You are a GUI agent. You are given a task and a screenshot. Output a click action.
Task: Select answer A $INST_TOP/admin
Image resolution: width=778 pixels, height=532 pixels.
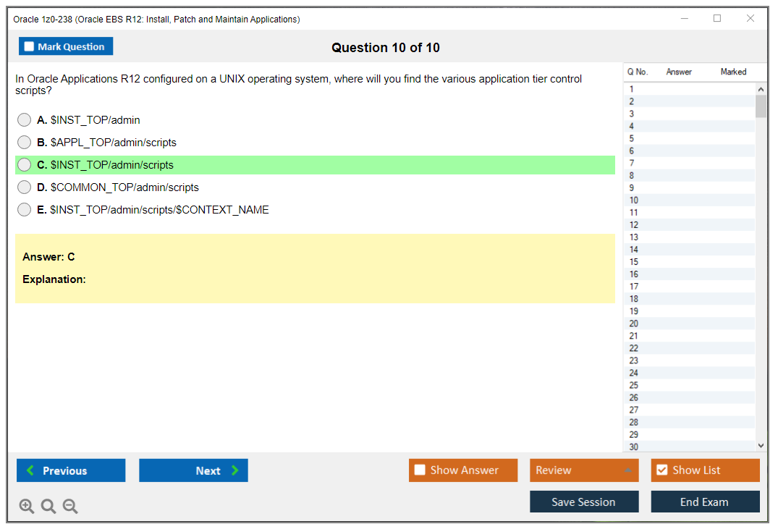coord(25,120)
